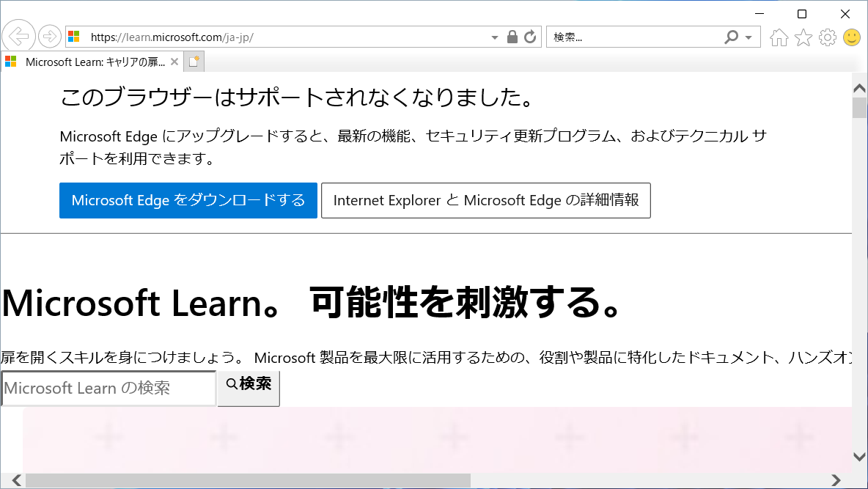The height and width of the screenshot is (489, 868).
Task: Refresh the page with the reload icon
Action: pyautogui.click(x=530, y=37)
